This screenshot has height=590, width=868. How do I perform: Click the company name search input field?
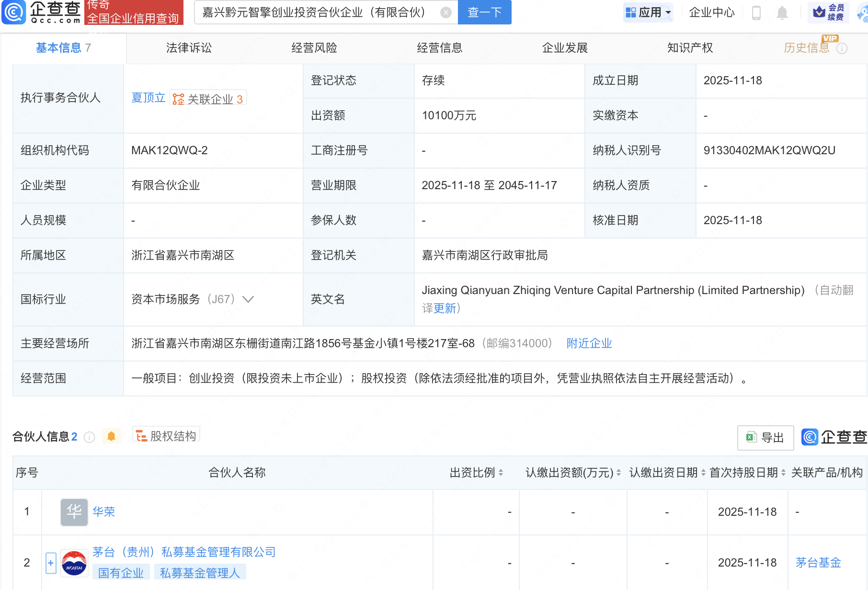point(316,12)
